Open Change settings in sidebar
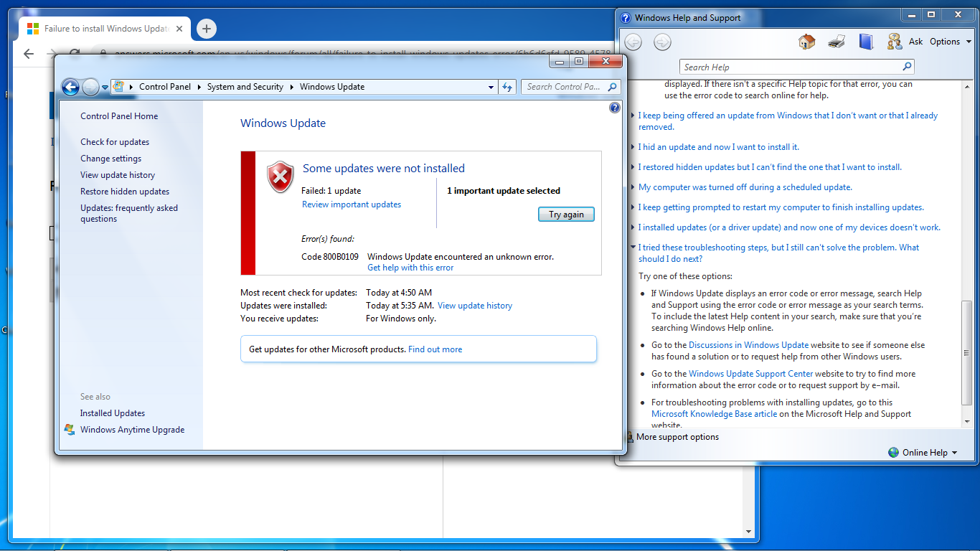 [110, 159]
